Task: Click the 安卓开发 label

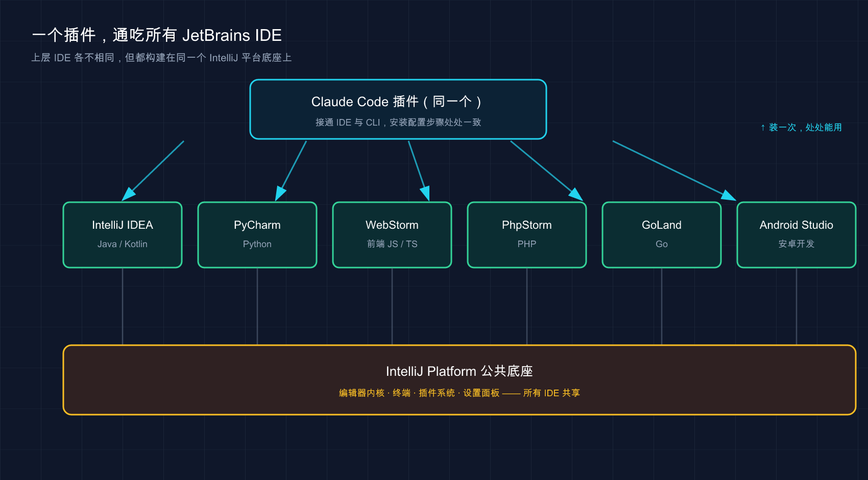Action: pyautogui.click(x=797, y=244)
